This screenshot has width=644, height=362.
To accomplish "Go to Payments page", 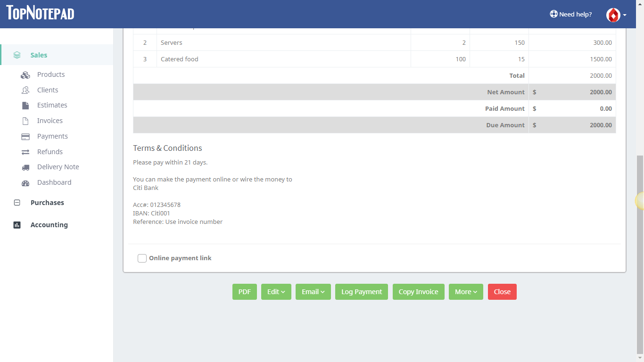I will (52, 136).
